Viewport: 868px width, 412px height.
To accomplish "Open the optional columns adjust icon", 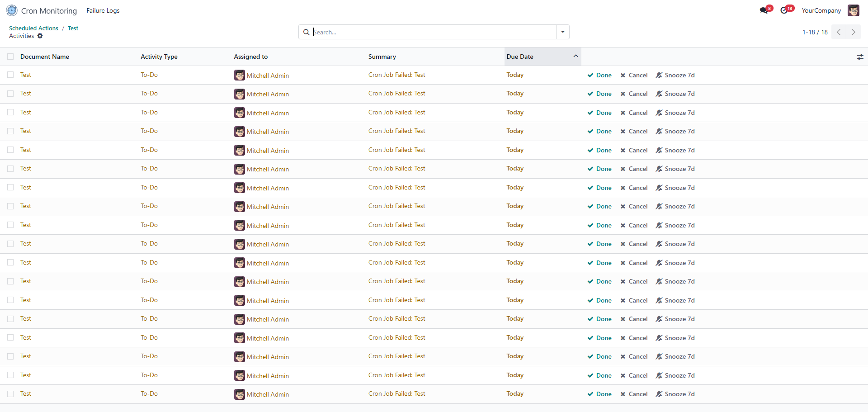I will click(860, 57).
